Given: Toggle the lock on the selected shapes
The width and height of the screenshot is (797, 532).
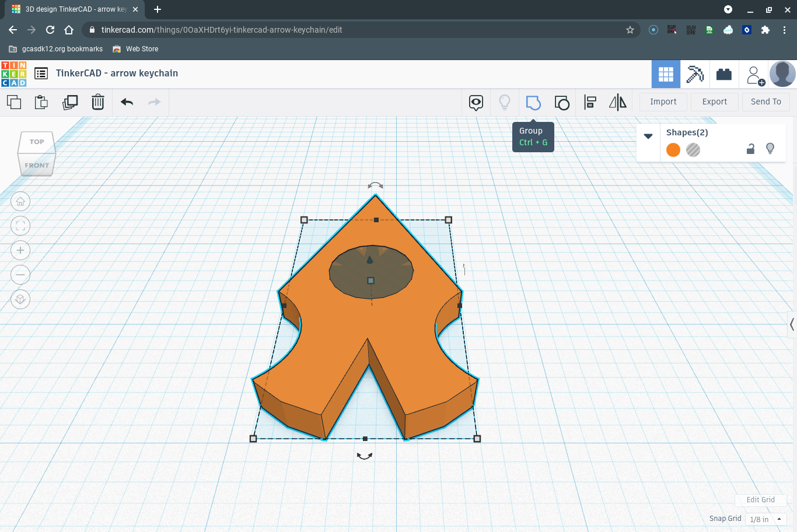Looking at the screenshot, I should coord(750,149).
